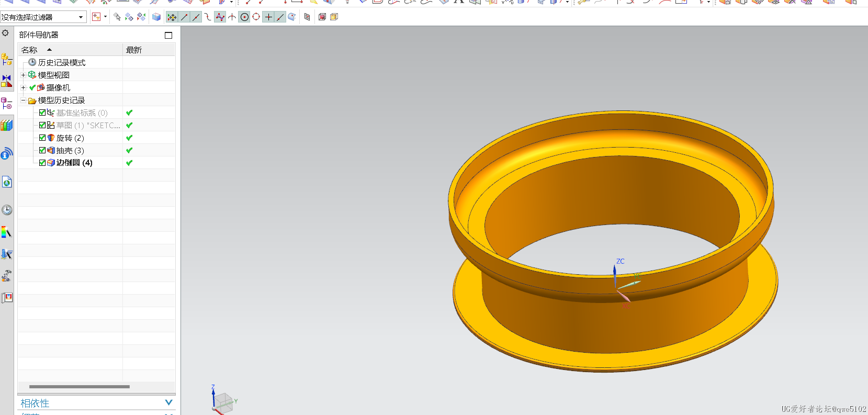Open the Web Browser sidebar tab

pos(6,182)
